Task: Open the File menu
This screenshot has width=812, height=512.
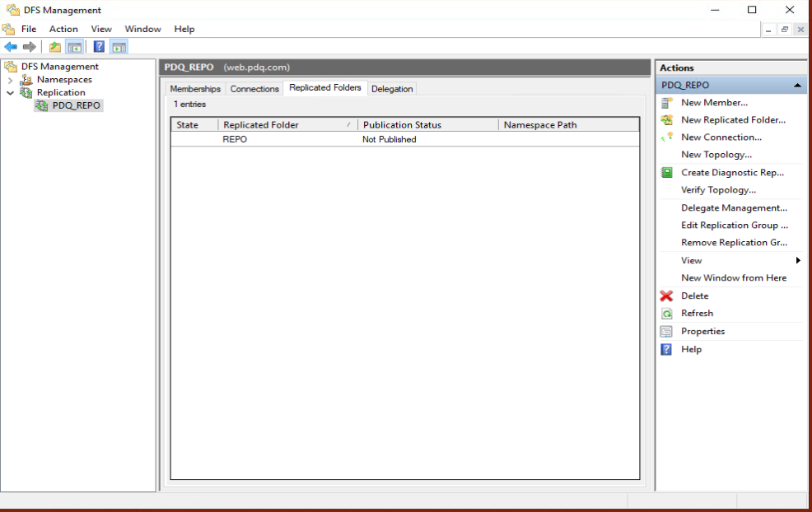Action: (29, 29)
